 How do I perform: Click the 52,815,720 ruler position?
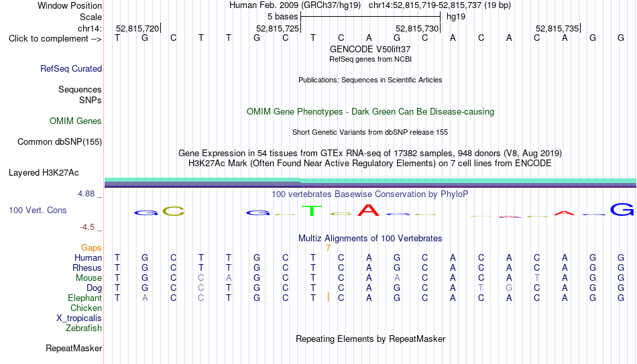tap(137, 28)
